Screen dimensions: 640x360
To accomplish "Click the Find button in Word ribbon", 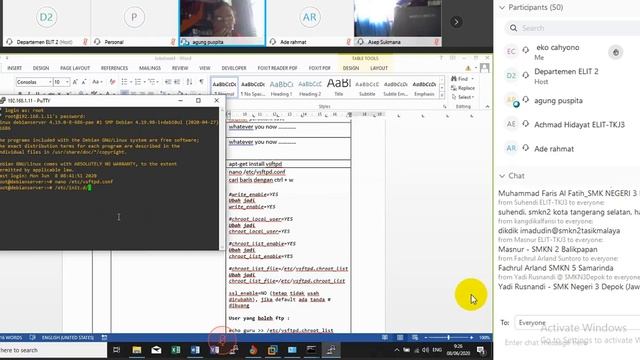I will [461, 79].
